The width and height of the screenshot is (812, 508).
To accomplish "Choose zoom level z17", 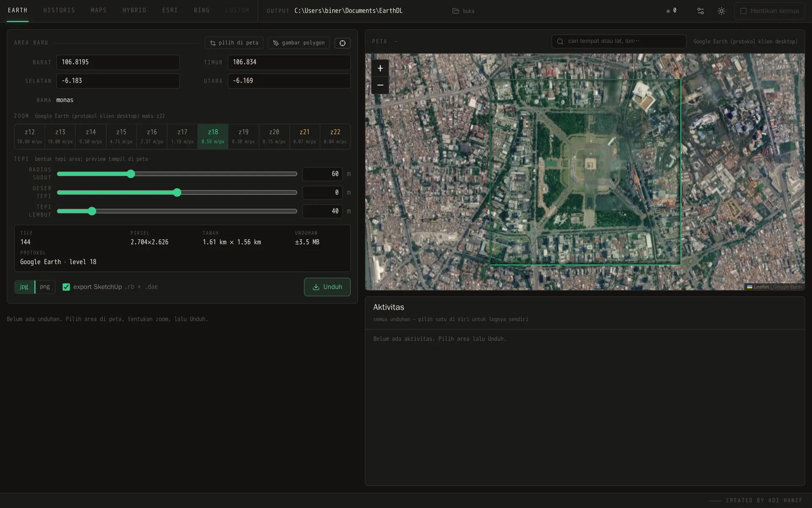I will click(182, 136).
